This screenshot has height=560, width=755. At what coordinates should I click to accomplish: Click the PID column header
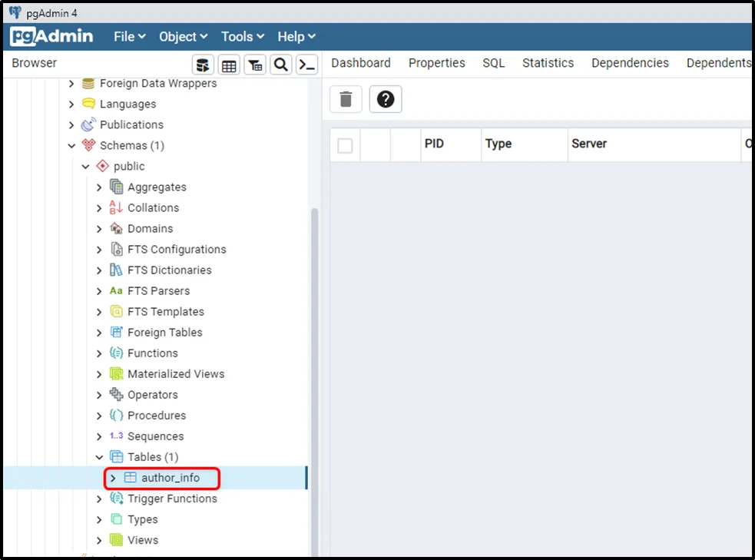tap(434, 144)
